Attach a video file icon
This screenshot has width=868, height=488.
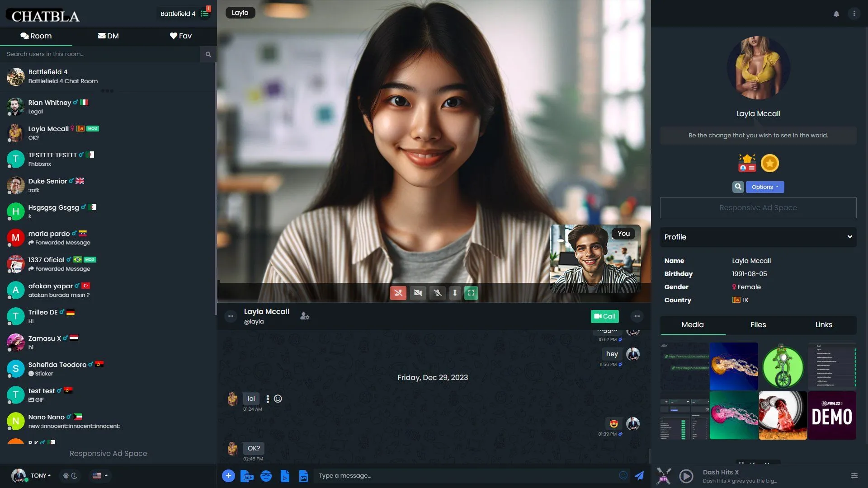click(285, 475)
